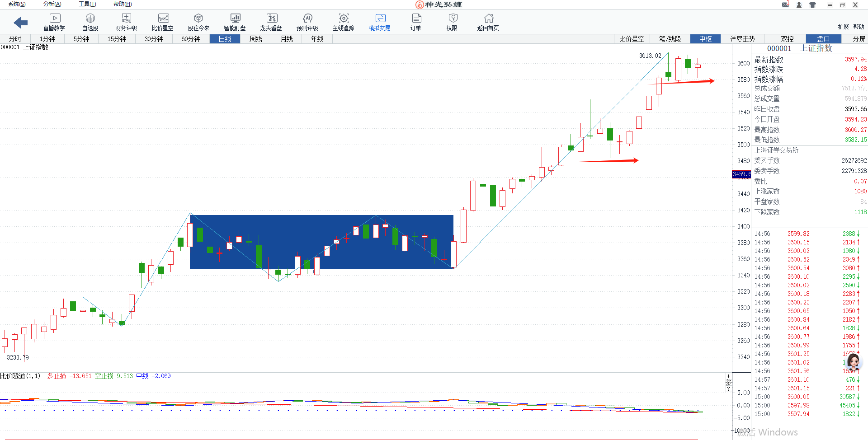Click 返回首页 home icon
Image resolution: width=868 pixels, height=440 pixels.
coord(488,22)
